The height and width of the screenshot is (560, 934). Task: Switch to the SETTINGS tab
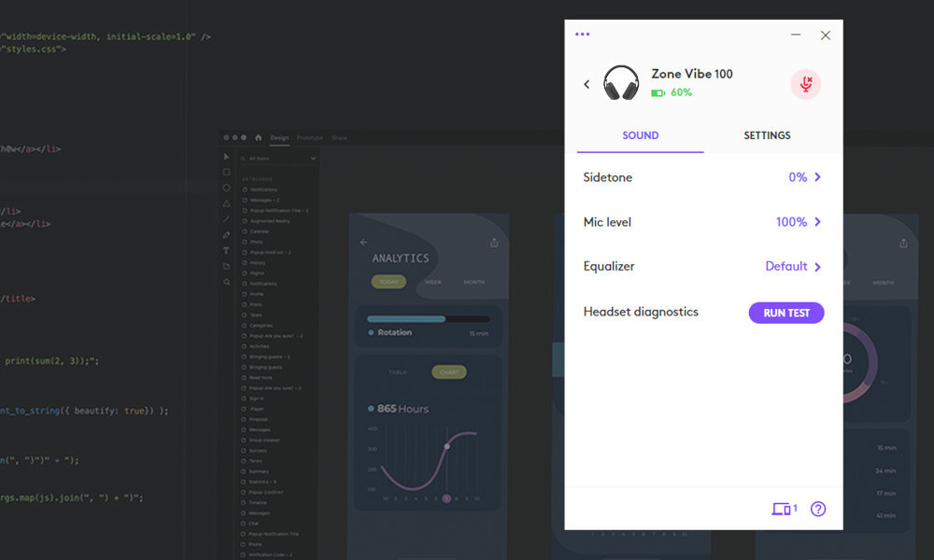767,135
